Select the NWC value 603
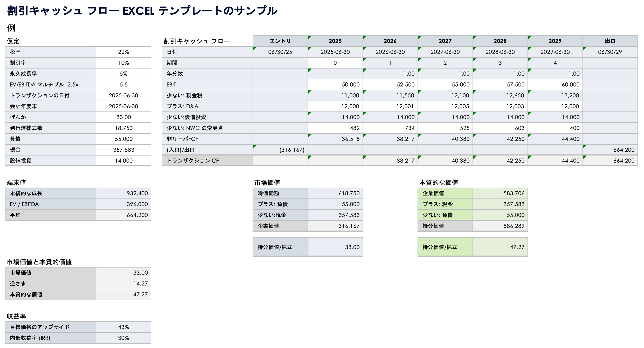This screenshot has width=644, height=348. [x=500, y=128]
